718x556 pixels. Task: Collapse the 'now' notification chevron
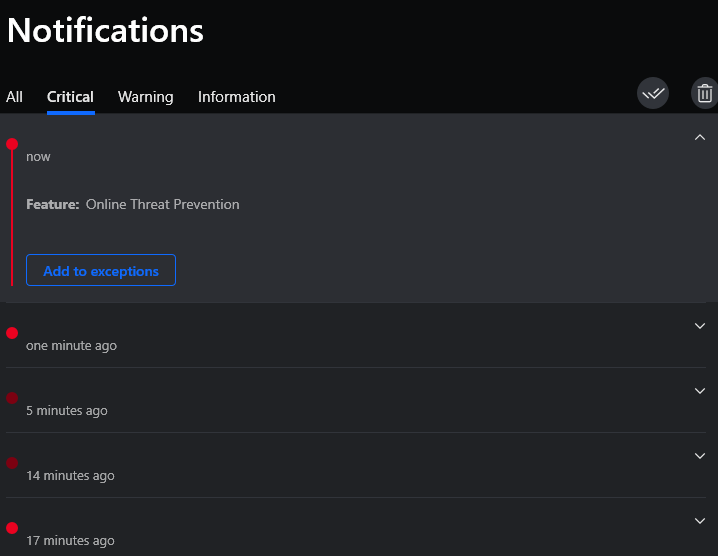pos(700,137)
